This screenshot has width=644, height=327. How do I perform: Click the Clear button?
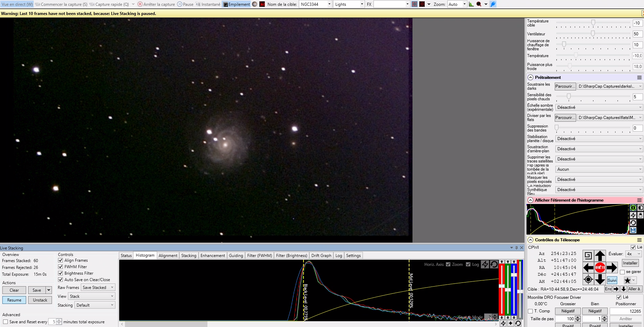coord(14,290)
